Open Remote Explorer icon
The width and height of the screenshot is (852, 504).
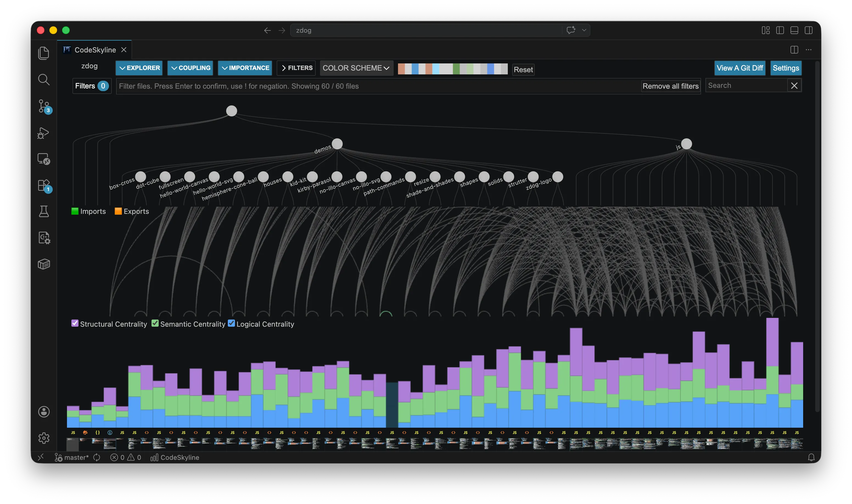43,159
